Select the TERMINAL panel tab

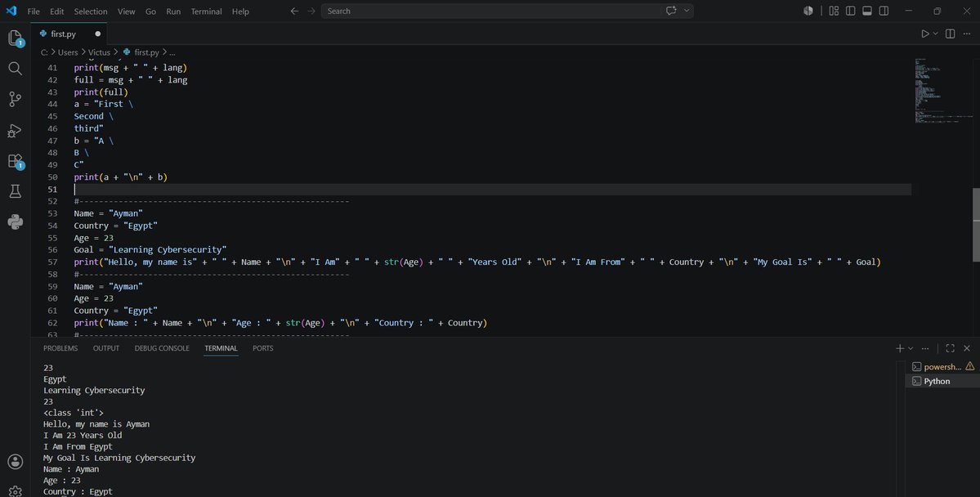(222, 348)
